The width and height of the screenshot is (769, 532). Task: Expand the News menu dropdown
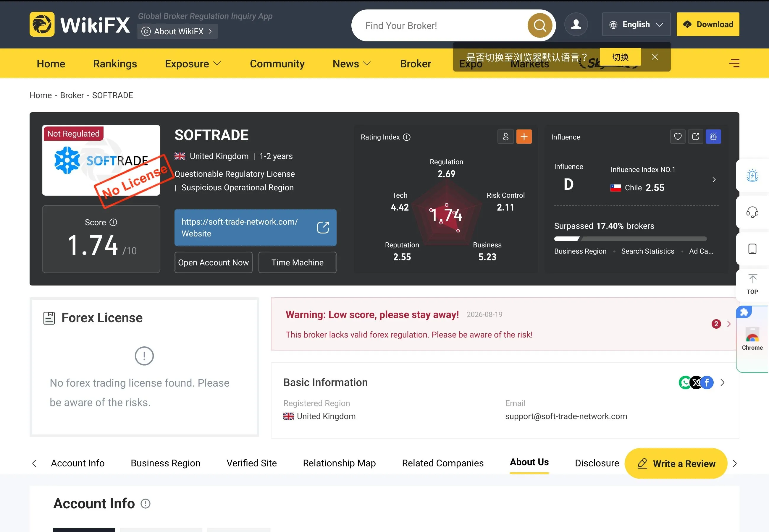click(x=351, y=64)
